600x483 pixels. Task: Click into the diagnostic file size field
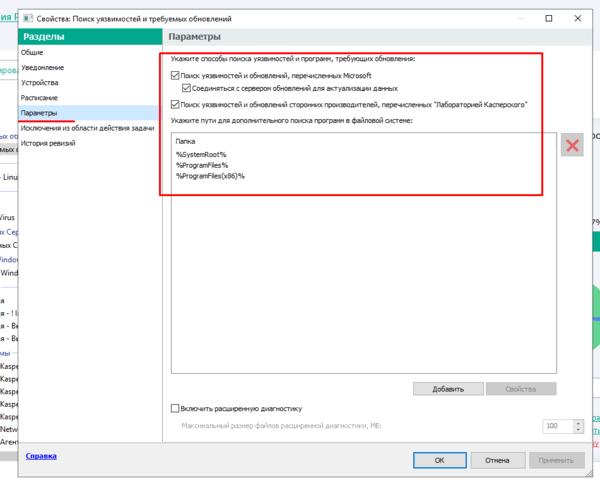pos(558,426)
